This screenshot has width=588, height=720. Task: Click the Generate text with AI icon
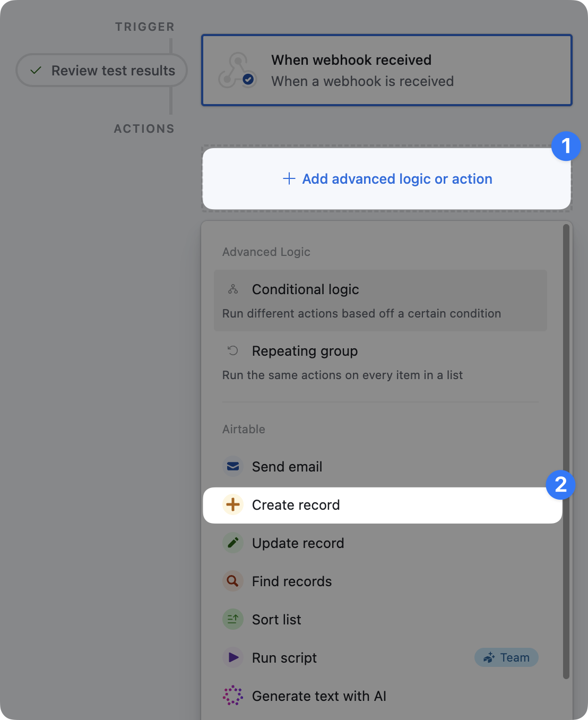(232, 696)
